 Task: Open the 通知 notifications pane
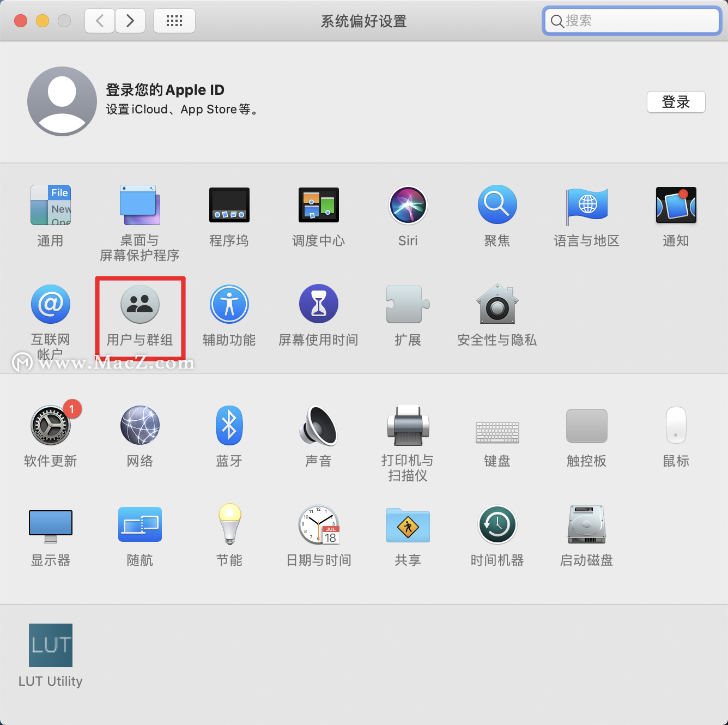pyautogui.click(x=676, y=205)
